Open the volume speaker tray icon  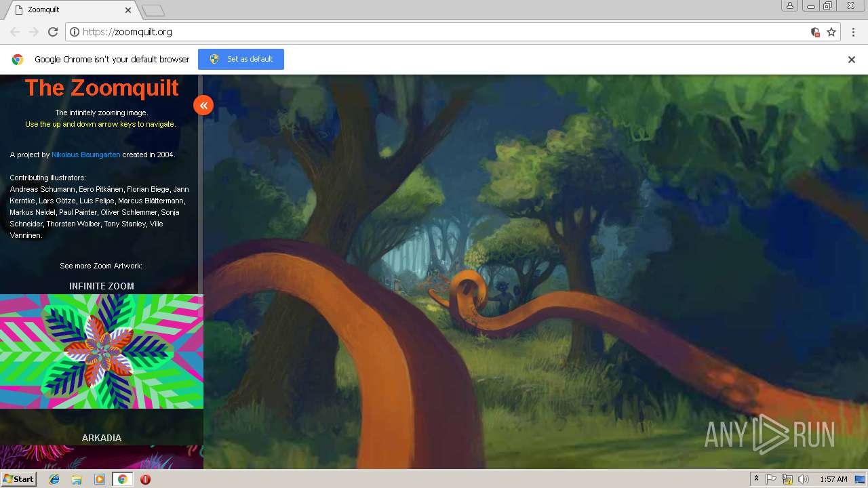804,479
